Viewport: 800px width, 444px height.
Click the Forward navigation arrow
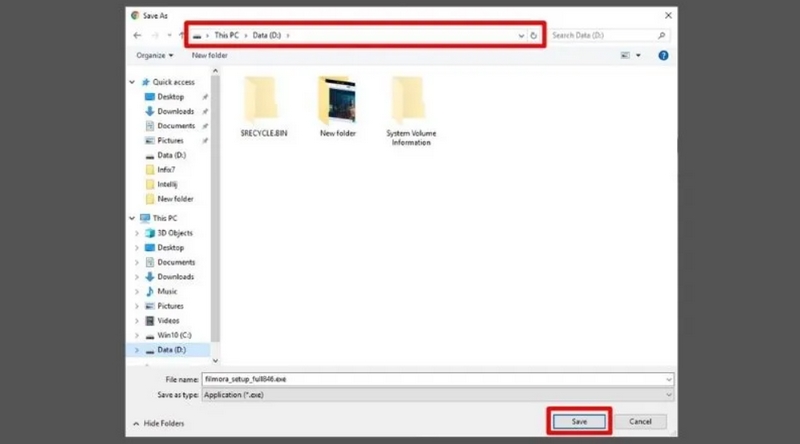(155, 35)
